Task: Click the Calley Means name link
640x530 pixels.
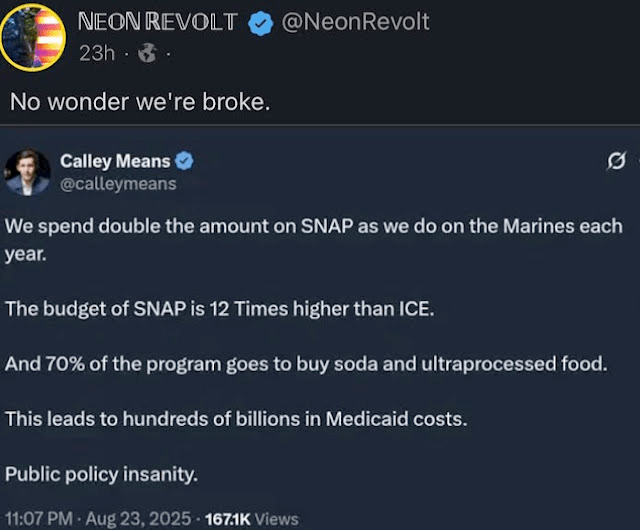Action: [x=115, y=161]
